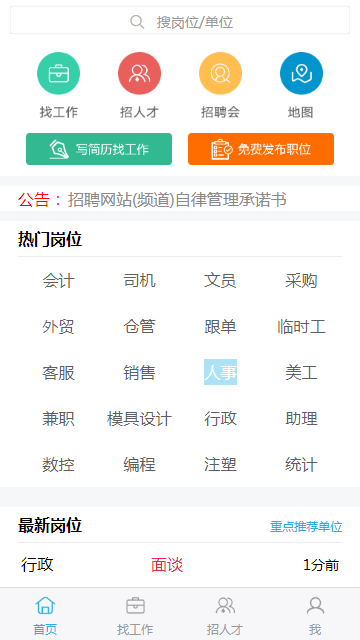Image resolution: width=360 pixels, height=640 pixels.
Task: Switch to the 找工作 bottom tab
Action: pyautogui.click(x=135, y=616)
